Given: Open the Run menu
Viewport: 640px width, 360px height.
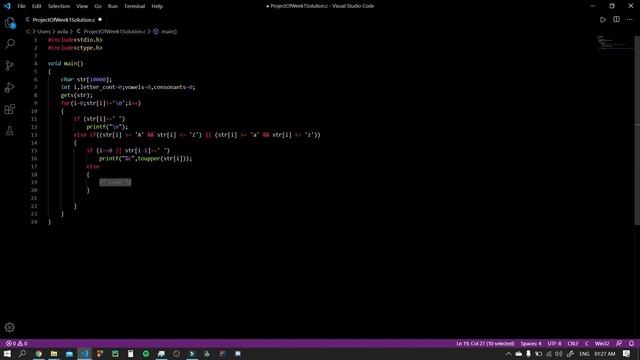Looking at the screenshot, I should pos(113,6).
